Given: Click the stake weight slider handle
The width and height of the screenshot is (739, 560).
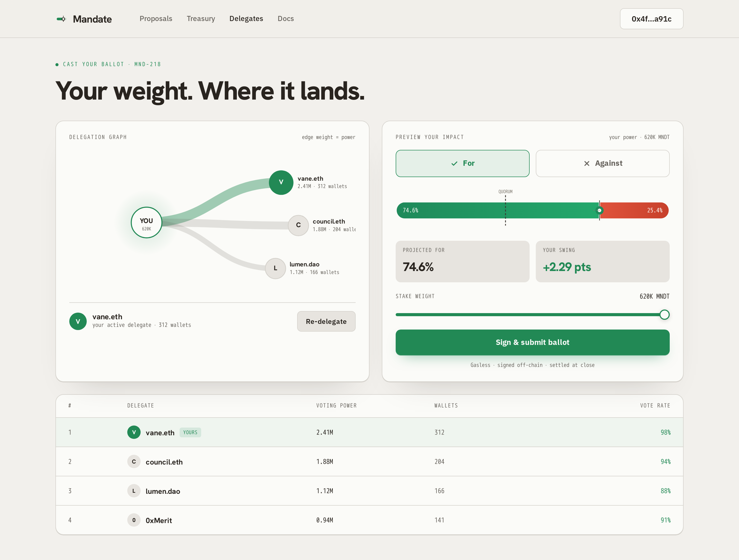Looking at the screenshot, I should coord(665,315).
